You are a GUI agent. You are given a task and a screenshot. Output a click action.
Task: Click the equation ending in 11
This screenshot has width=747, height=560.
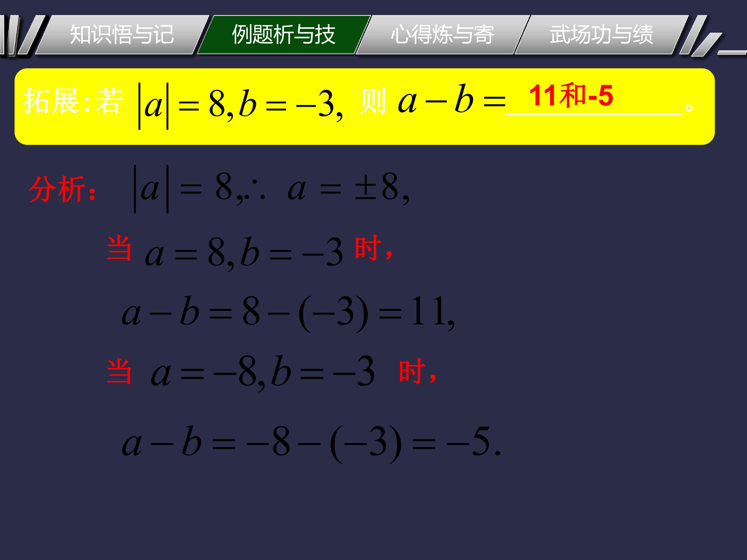click(288, 314)
